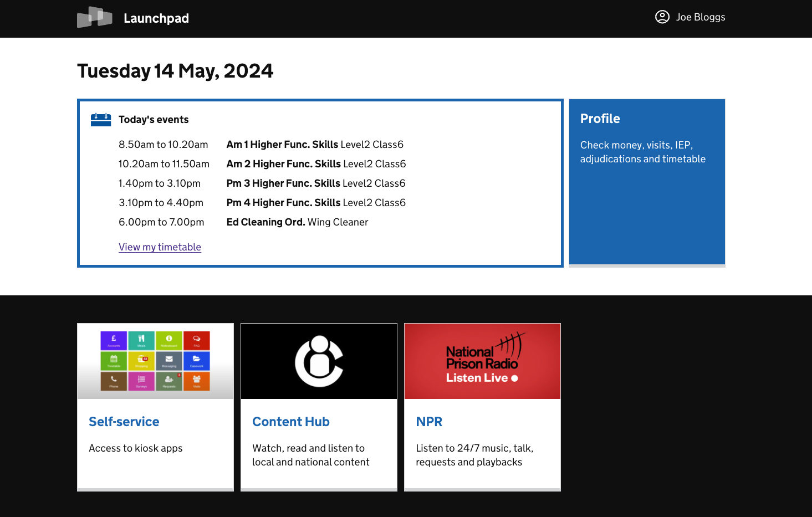Select the Meals icon
The image size is (812, 517).
(x=141, y=341)
